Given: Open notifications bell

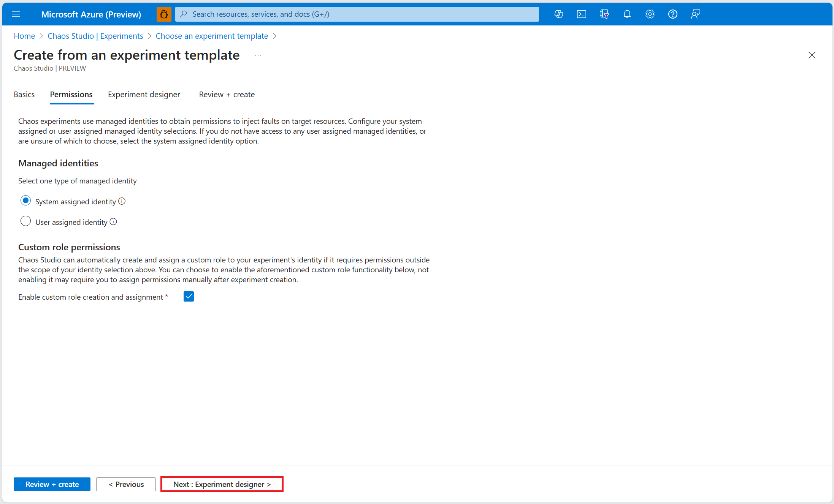Looking at the screenshot, I should click(x=627, y=14).
